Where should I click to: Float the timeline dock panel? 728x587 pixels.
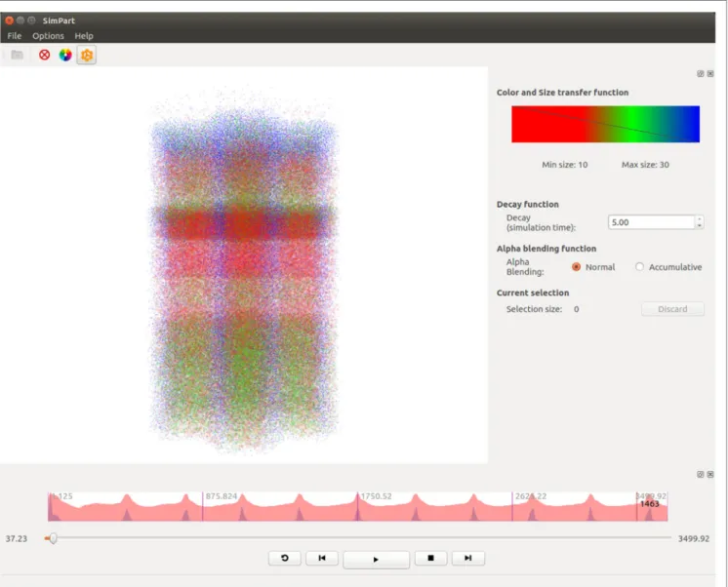(700, 474)
